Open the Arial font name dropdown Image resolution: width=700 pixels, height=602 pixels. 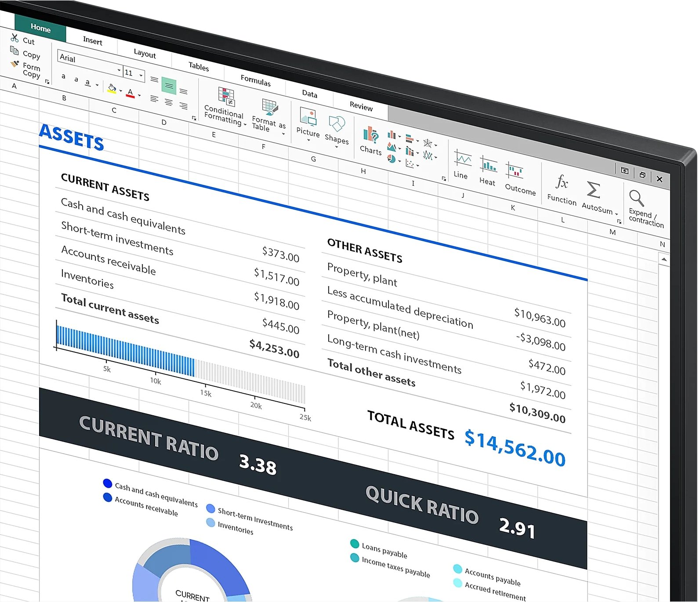[119, 70]
